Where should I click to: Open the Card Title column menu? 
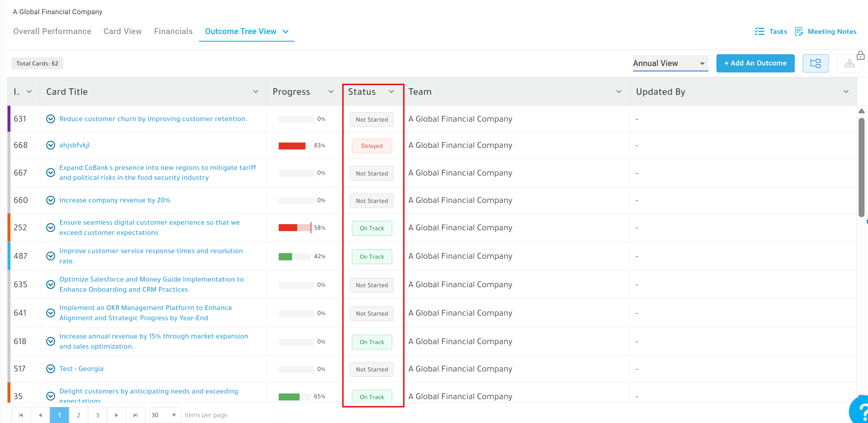256,92
